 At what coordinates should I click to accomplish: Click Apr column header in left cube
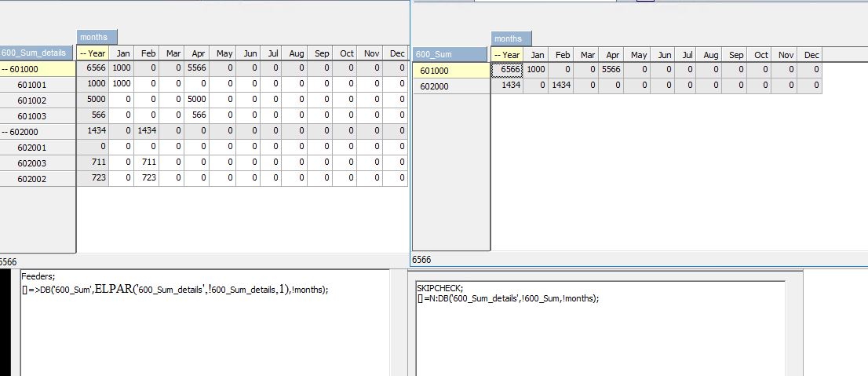(198, 53)
